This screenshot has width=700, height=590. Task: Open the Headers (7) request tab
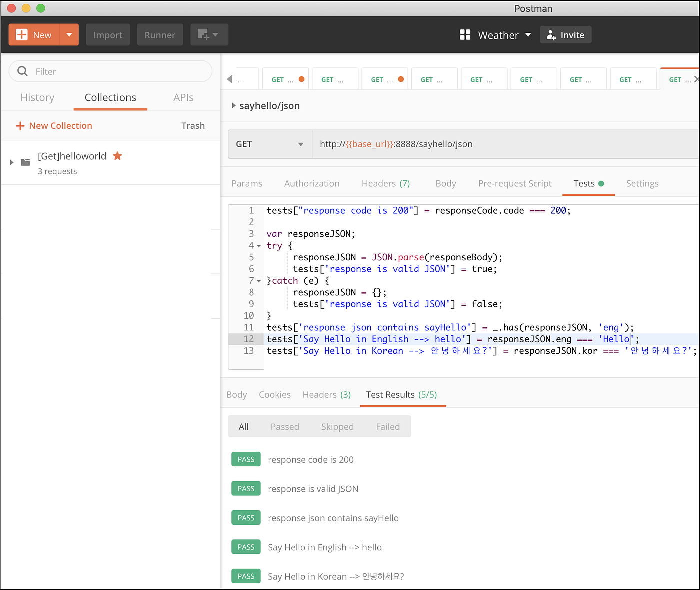click(x=386, y=183)
